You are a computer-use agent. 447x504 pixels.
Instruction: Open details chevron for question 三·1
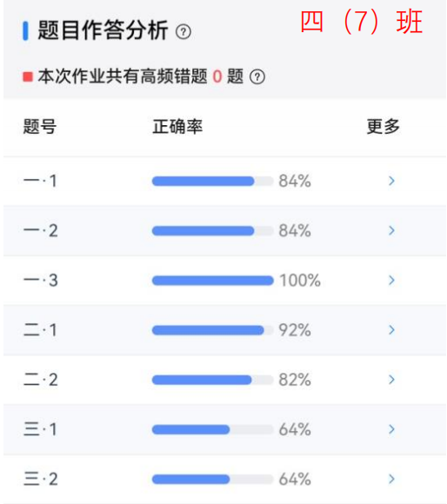coord(391,429)
